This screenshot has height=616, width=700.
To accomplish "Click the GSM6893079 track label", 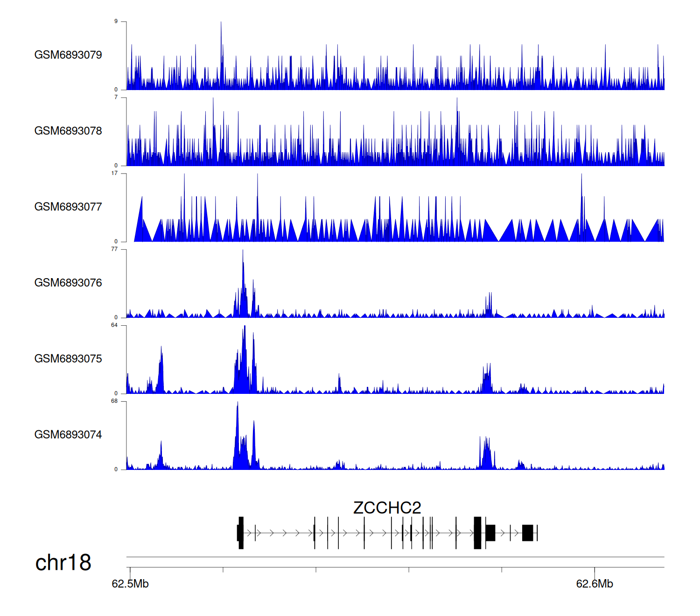I will pyautogui.click(x=68, y=55).
